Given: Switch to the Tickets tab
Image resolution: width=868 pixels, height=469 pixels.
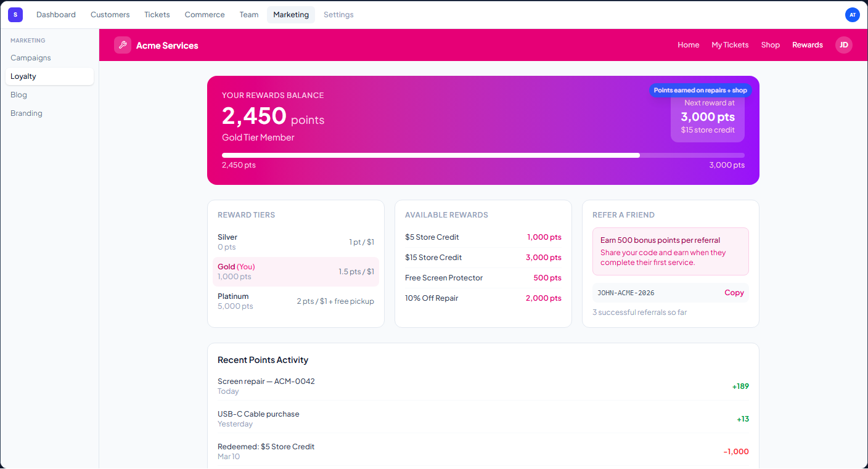Looking at the screenshot, I should (x=157, y=15).
